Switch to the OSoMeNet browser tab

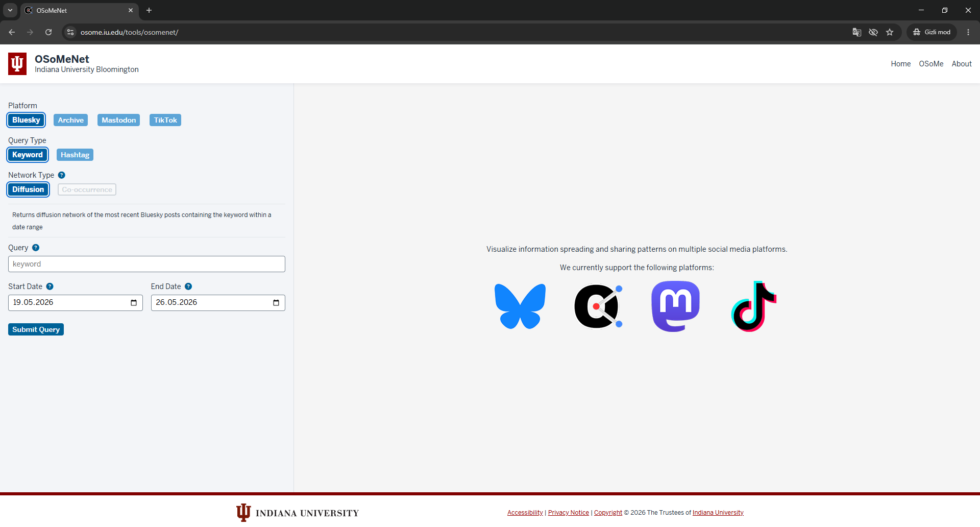coord(79,10)
